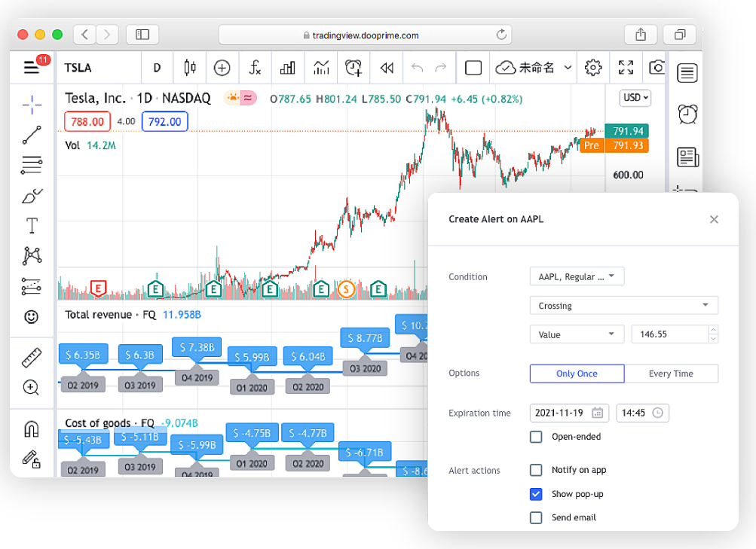Image resolution: width=756 pixels, height=549 pixels.
Task: Click the Safari back button
Action: 85,35
